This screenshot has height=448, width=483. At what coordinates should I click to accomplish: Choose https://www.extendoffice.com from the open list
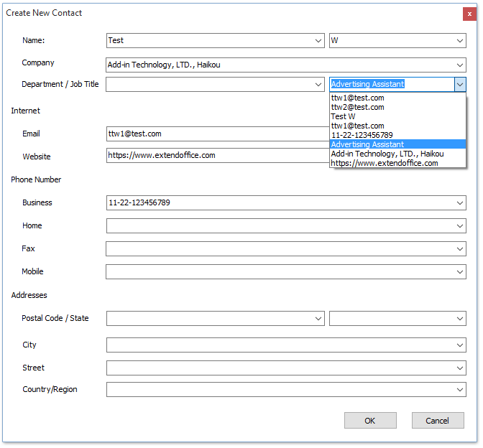pyautogui.click(x=384, y=163)
